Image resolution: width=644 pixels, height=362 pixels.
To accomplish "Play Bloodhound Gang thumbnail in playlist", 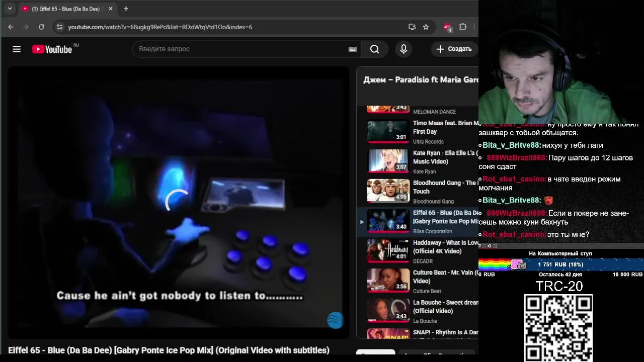I will [387, 191].
